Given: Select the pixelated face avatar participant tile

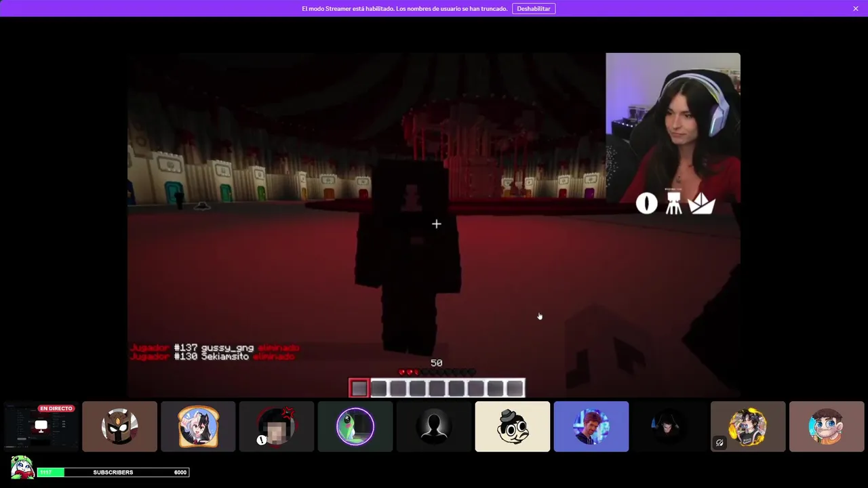Looking at the screenshot, I should (x=277, y=426).
